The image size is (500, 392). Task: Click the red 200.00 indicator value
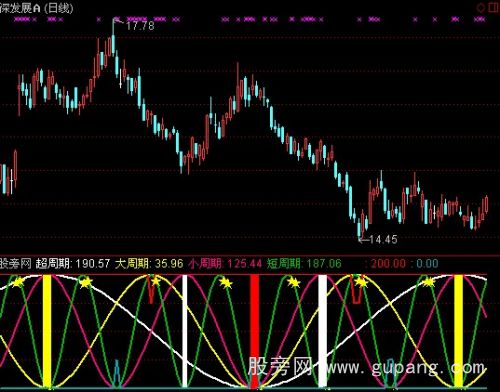click(x=388, y=264)
